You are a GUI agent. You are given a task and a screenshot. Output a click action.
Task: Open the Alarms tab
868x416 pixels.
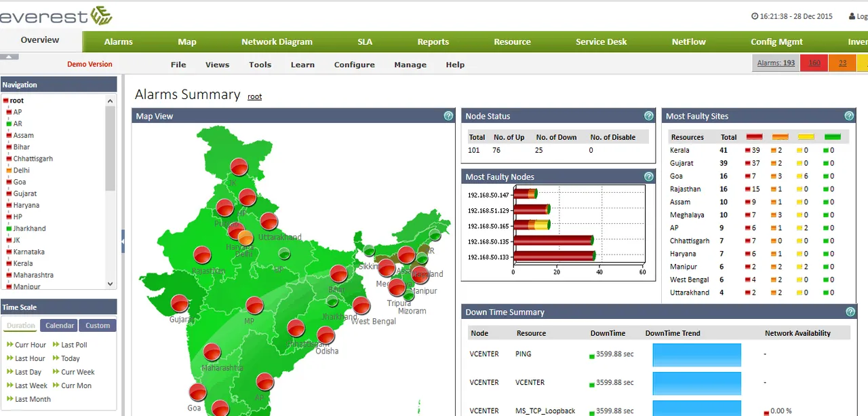click(x=119, y=41)
